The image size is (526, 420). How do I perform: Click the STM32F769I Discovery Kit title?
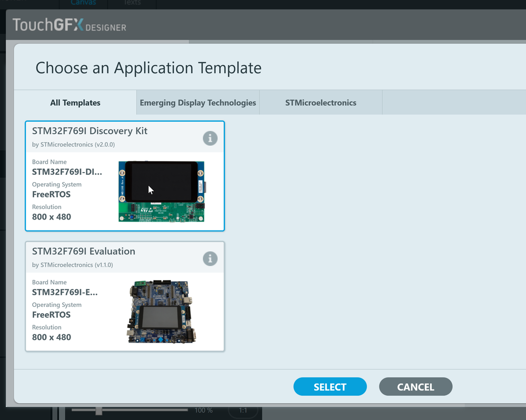90,131
